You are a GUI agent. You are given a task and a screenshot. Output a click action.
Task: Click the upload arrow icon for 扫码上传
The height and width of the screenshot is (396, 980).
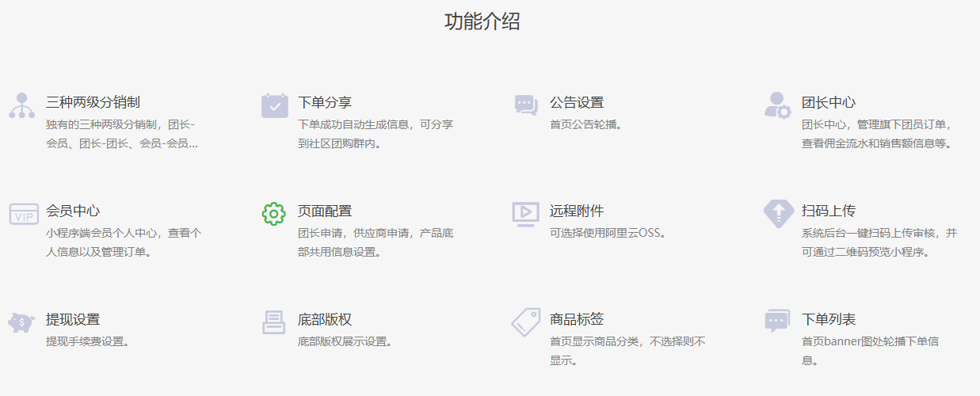click(x=778, y=213)
